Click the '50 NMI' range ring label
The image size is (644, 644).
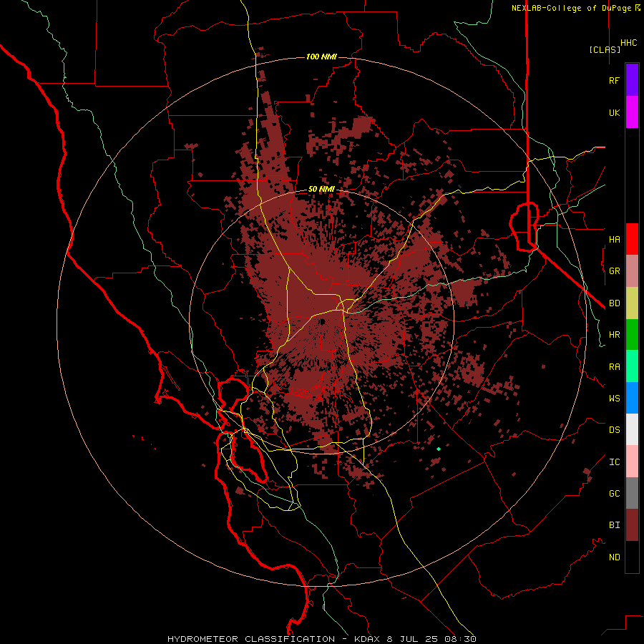(321, 190)
